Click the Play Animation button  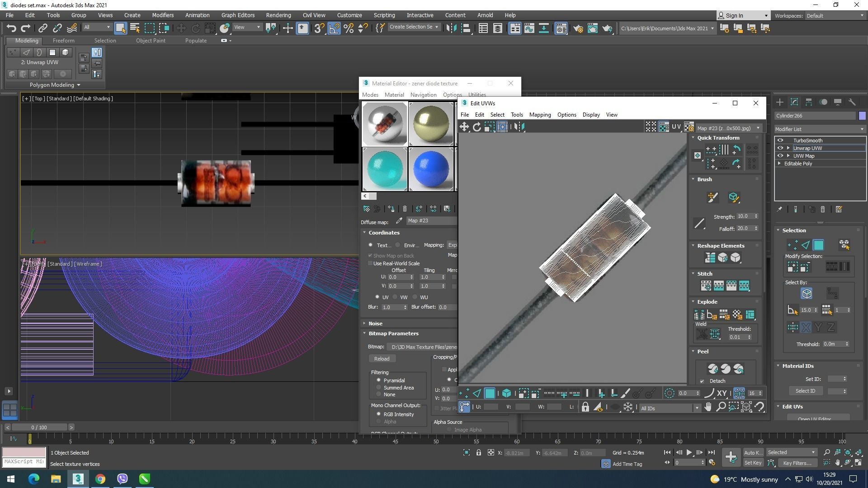(x=689, y=452)
